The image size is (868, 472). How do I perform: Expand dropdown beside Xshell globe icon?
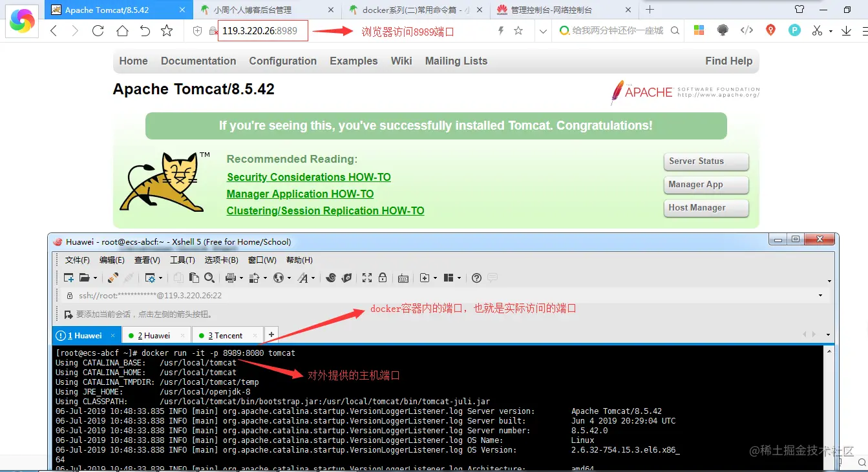(289, 278)
